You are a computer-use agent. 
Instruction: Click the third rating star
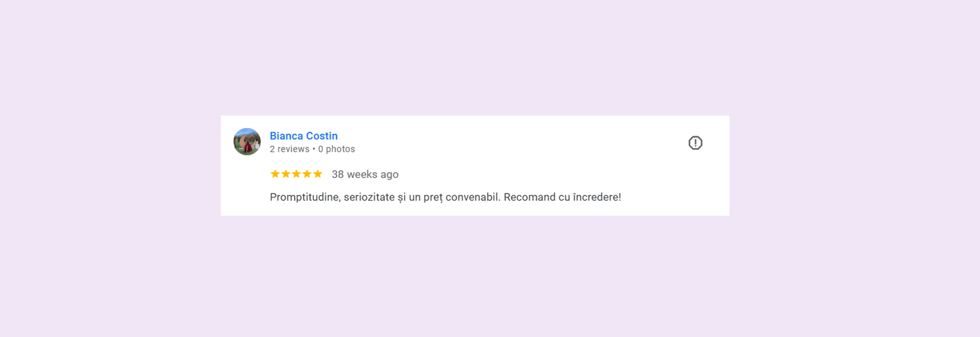coord(297,174)
